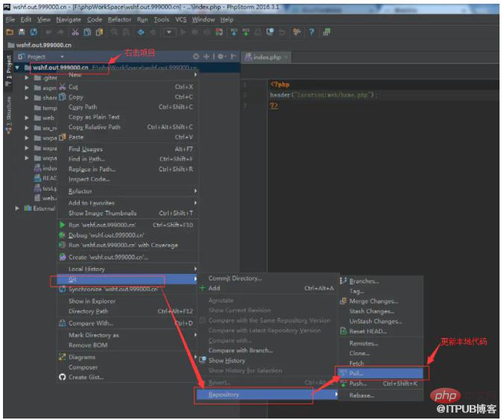Choose Cut in the context menu
This screenshot has width=504, height=420.
click(x=127, y=87)
